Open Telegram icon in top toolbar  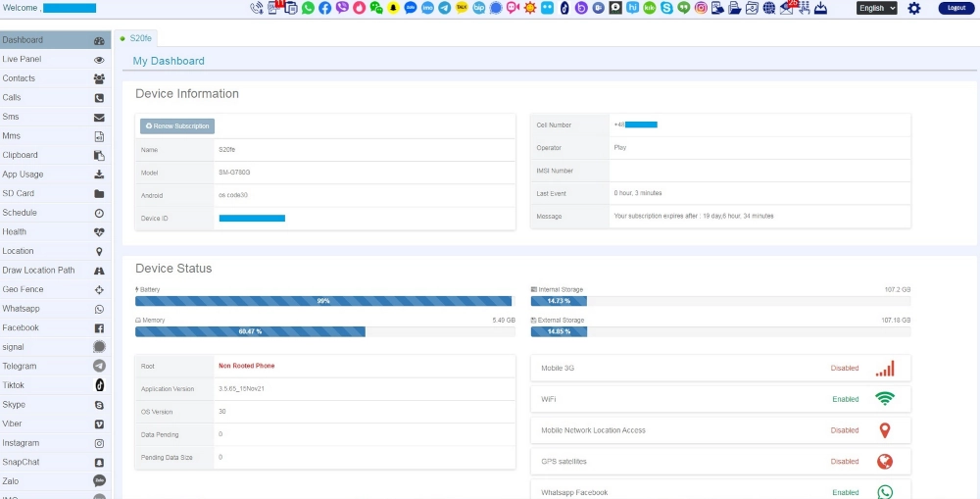[x=445, y=8]
